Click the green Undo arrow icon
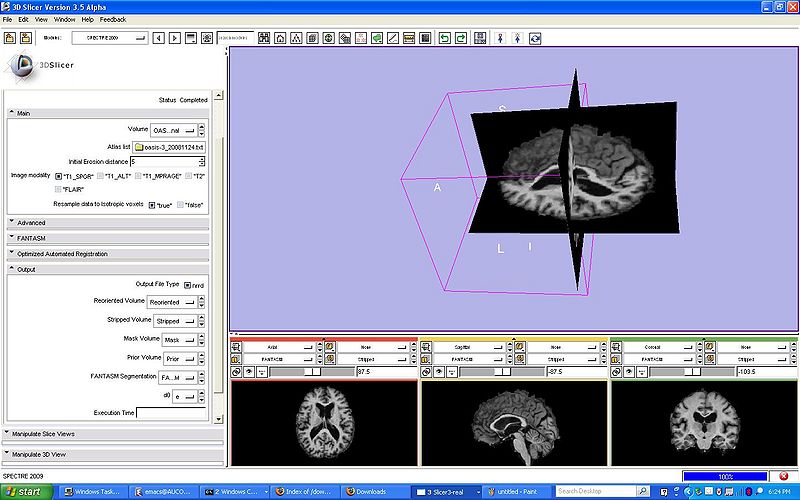The image size is (800, 500). tap(444, 38)
